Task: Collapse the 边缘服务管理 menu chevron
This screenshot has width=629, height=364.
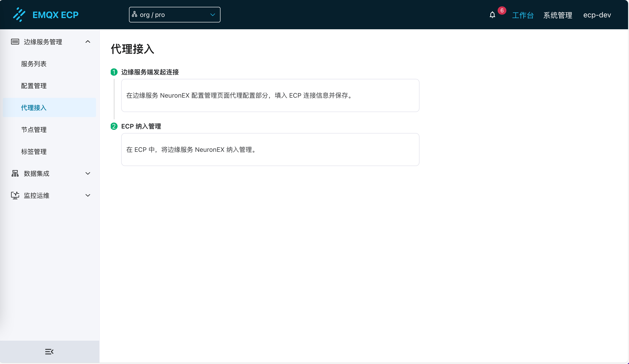Action: (88, 42)
